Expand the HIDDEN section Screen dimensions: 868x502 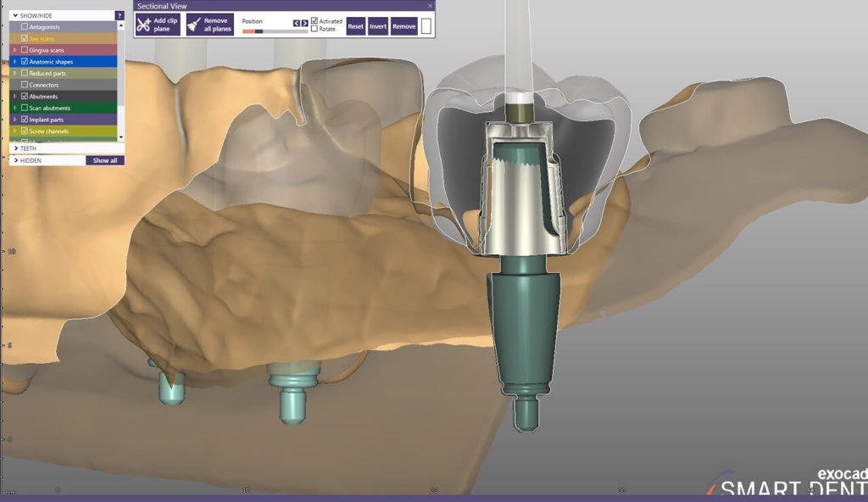click(16, 160)
